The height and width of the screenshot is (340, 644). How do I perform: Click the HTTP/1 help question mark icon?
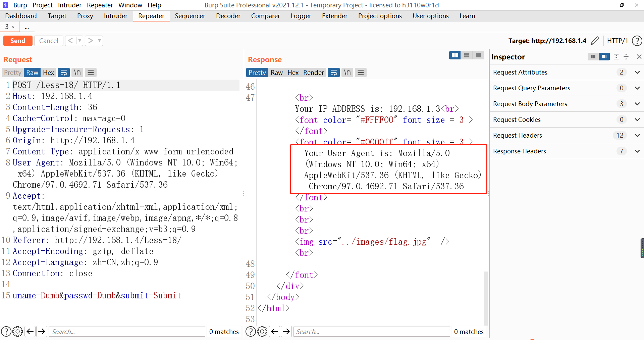(638, 41)
